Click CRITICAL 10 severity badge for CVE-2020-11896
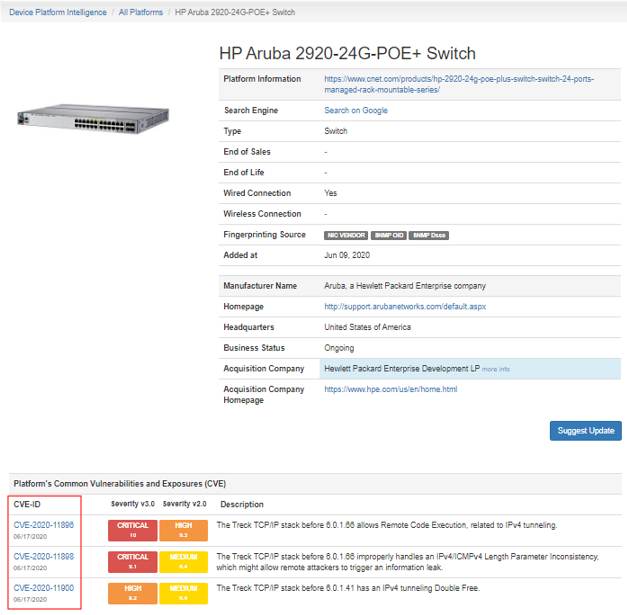Screen dimensions: 627x615 click(x=132, y=530)
